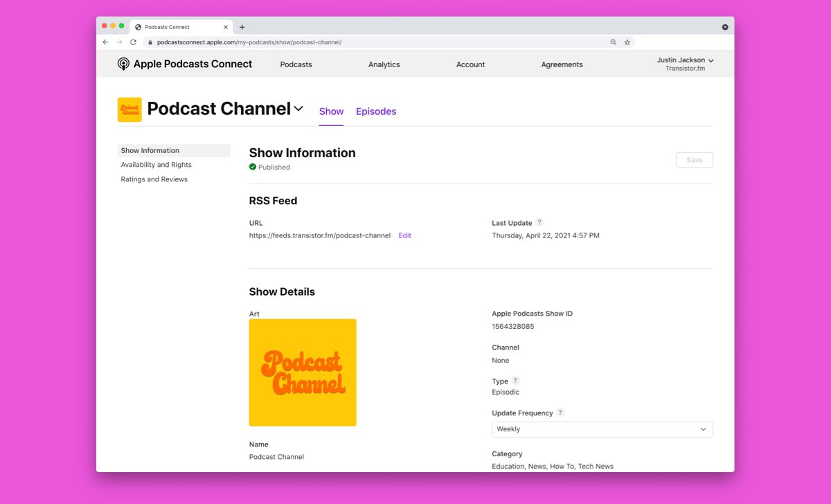Click the bookmark star icon
The height and width of the screenshot is (504, 831).
point(627,42)
